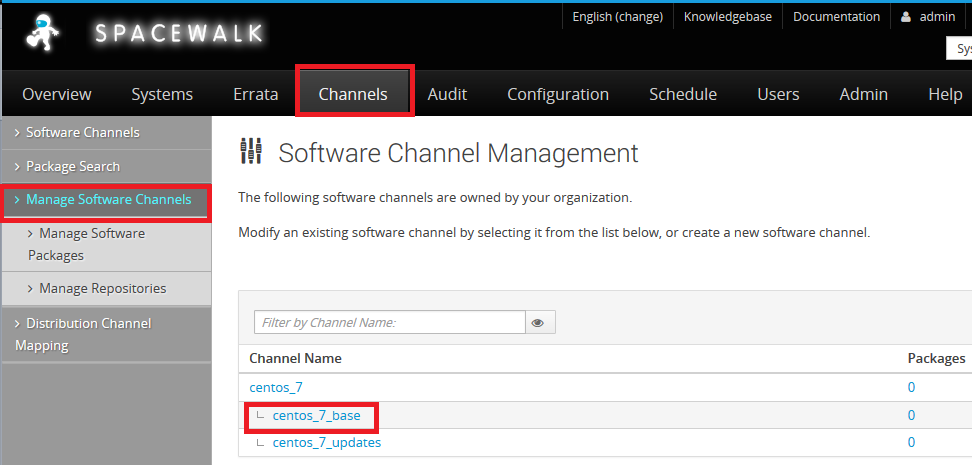Screen dimensions: 972x465
Task: Click the Software Channel Management heading
Action: click(x=458, y=153)
